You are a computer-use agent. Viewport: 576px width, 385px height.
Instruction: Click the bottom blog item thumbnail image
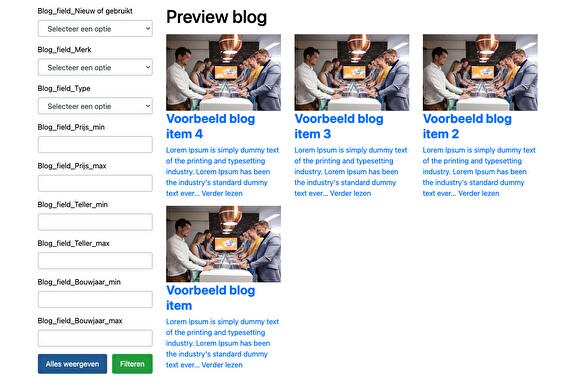(223, 244)
